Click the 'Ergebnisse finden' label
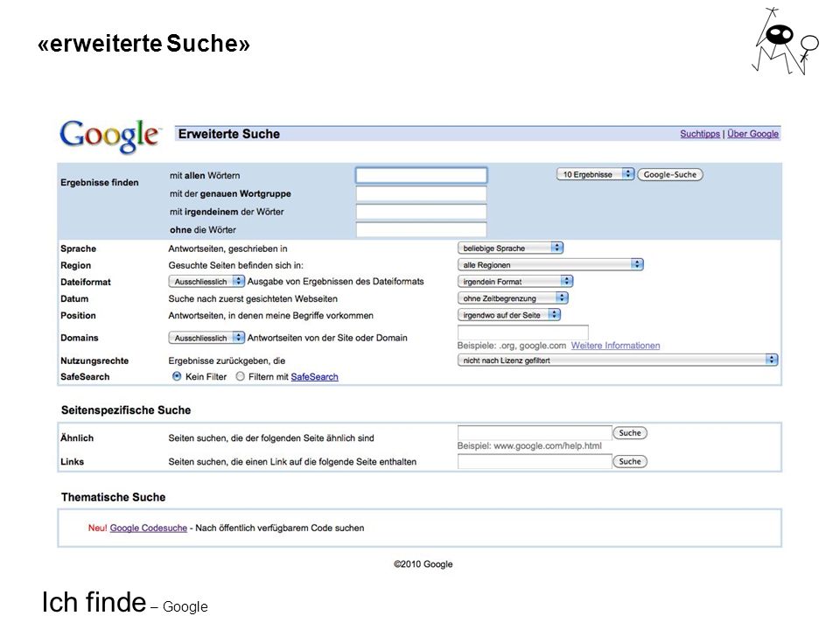Screen dimensions: 840x630 point(100,182)
